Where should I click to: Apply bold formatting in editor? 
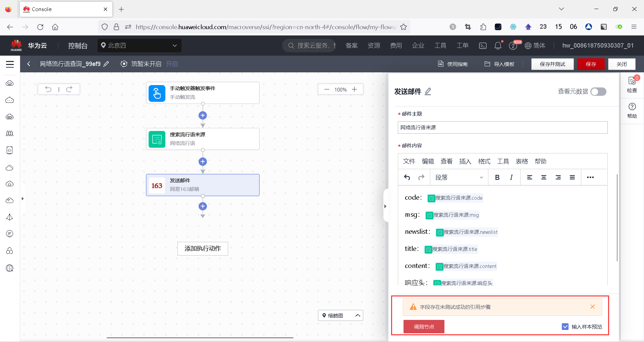497,177
